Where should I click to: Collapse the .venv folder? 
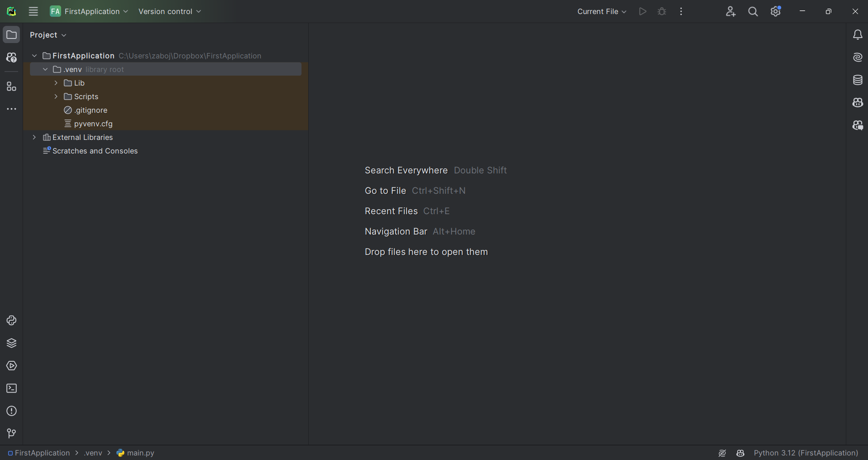coord(45,69)
